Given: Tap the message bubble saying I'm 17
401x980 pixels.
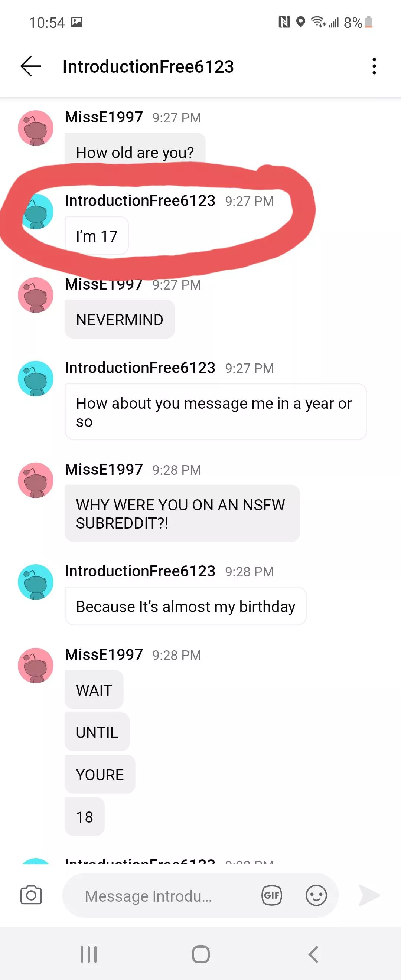Looking at the screenshot, I should 96,236.
